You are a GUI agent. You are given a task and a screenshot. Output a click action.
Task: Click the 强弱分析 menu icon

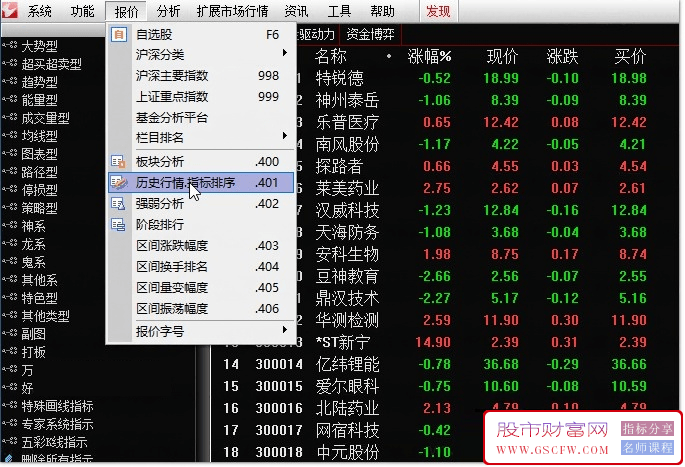[x=118, y=204]
